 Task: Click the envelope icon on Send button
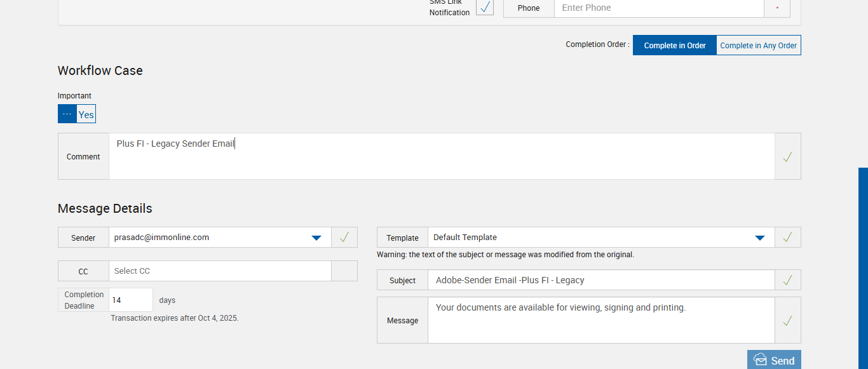click(760, 360)
